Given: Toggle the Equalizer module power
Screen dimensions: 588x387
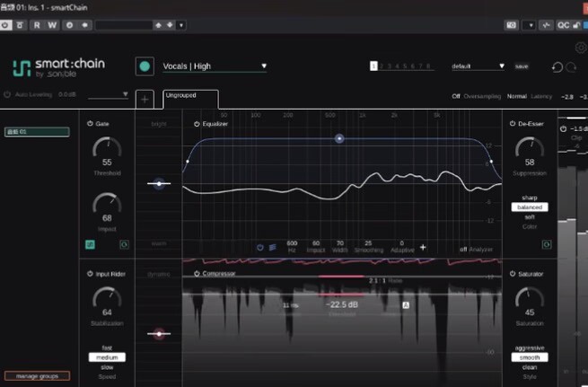Looking at the screenshot, I should (x=197, y=124).
